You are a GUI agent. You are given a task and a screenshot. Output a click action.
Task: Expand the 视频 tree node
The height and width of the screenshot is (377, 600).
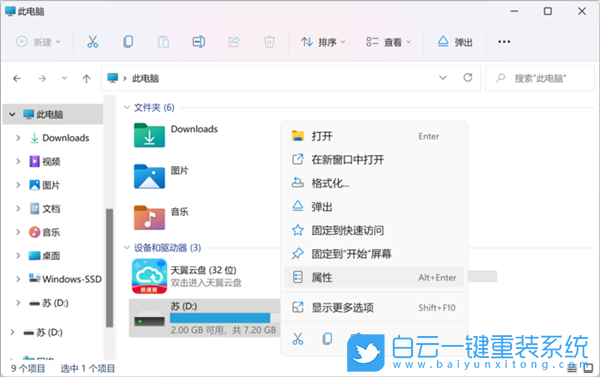pos(18,161)
